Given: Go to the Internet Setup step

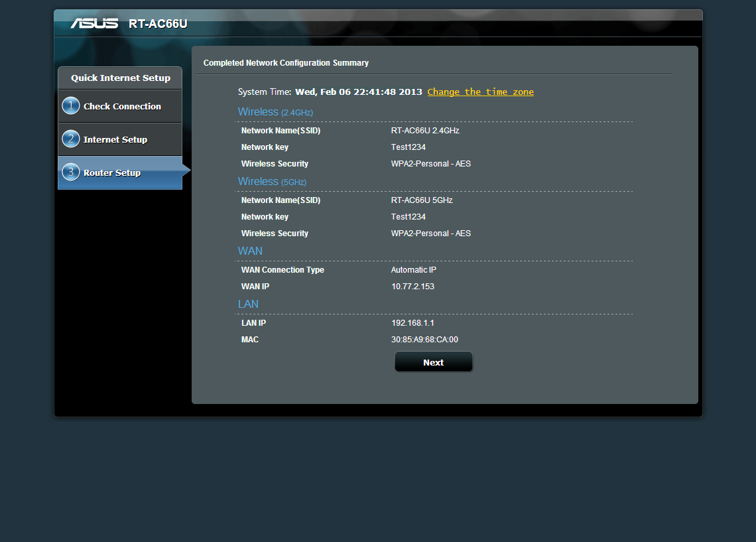Looking at the screenshot, I should (115, 139).
